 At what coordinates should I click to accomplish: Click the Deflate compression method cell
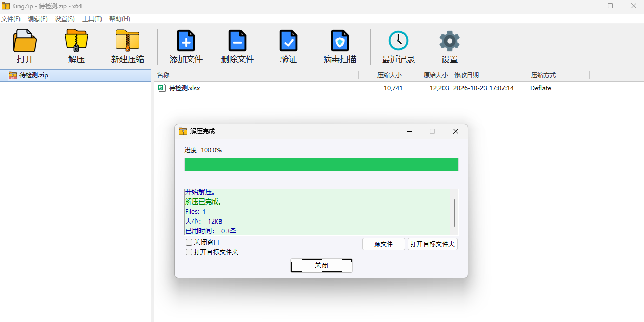pos(540,88)
